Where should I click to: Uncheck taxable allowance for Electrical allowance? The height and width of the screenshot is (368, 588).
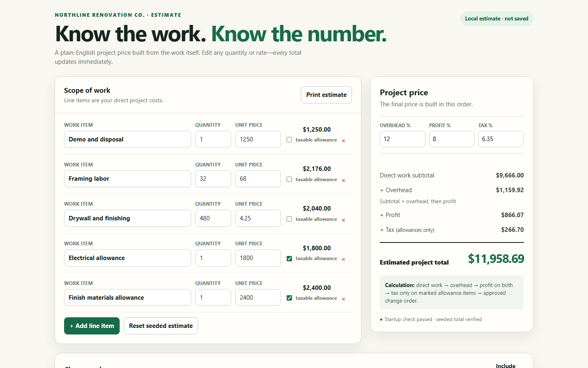(x=289, y=258)
